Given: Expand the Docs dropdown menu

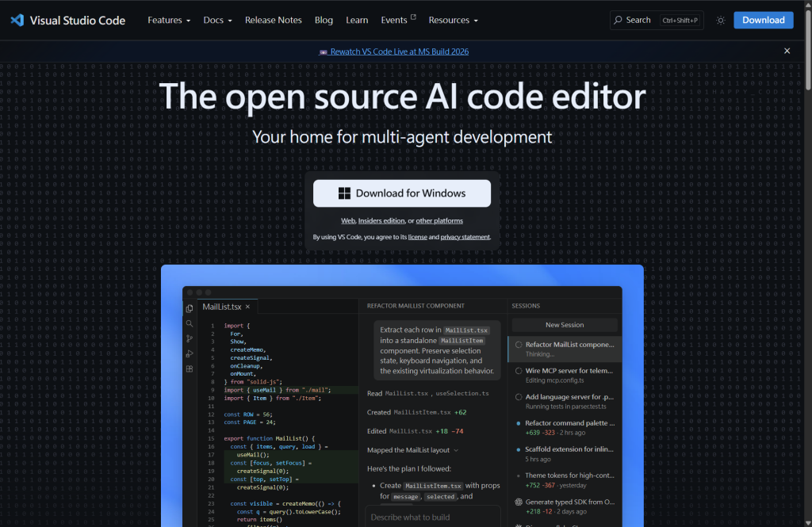Looking at the screenshot, I should 217,20.
